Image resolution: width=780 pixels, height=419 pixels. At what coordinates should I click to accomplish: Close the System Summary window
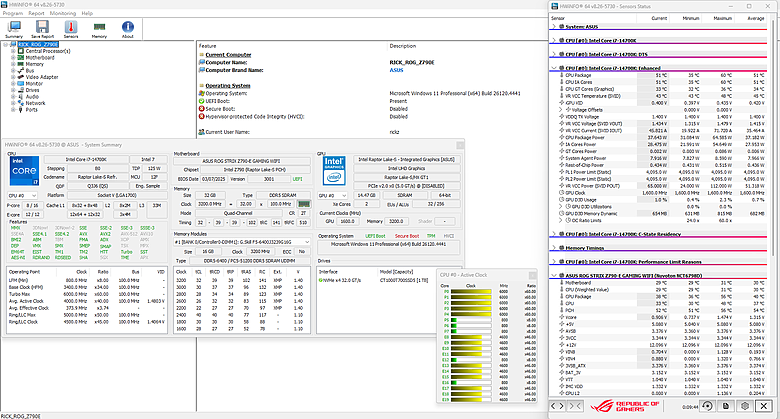(460, 145)
